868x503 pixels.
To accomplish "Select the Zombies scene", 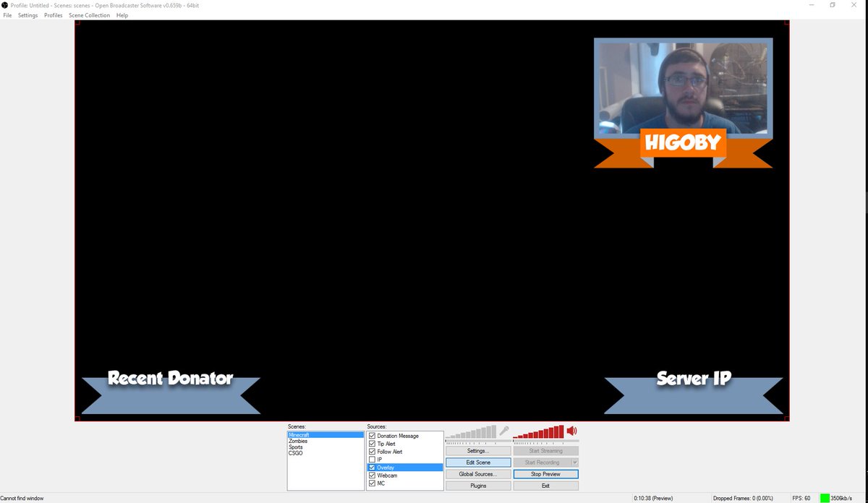I will [325, 441].
